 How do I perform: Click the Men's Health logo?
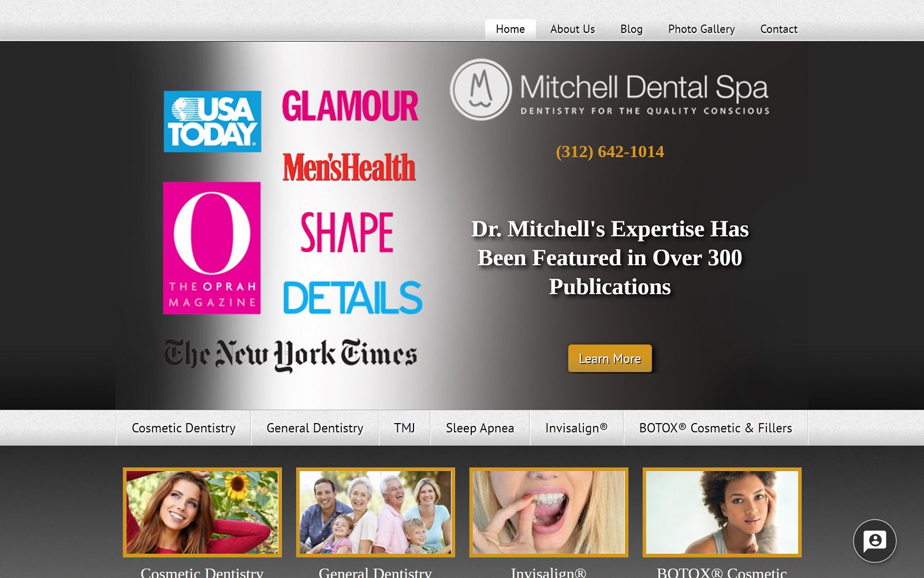(349, 168)
